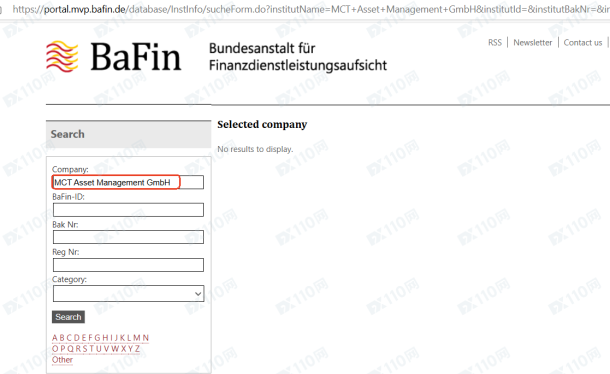The height and width of the screenshot is (374, 610).
Task: Select the letter D index link
Action: click(x=77, y=337)
